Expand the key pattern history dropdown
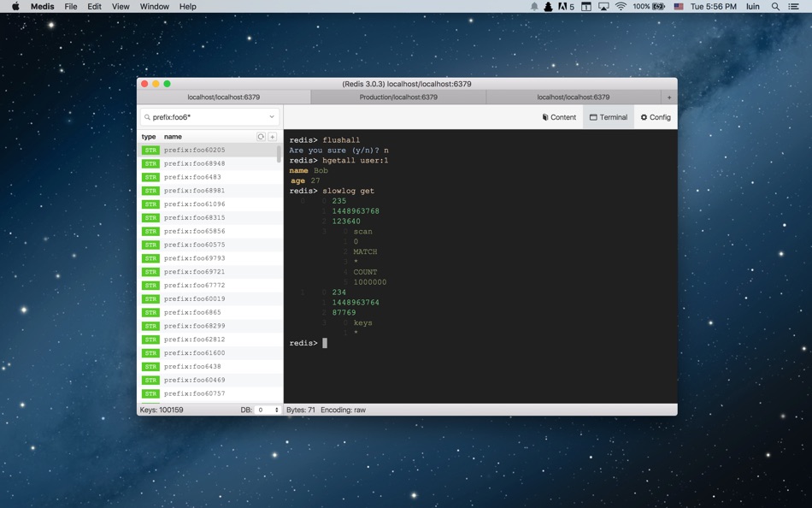This screenshot has width=812, height=508. pos(272,117)
